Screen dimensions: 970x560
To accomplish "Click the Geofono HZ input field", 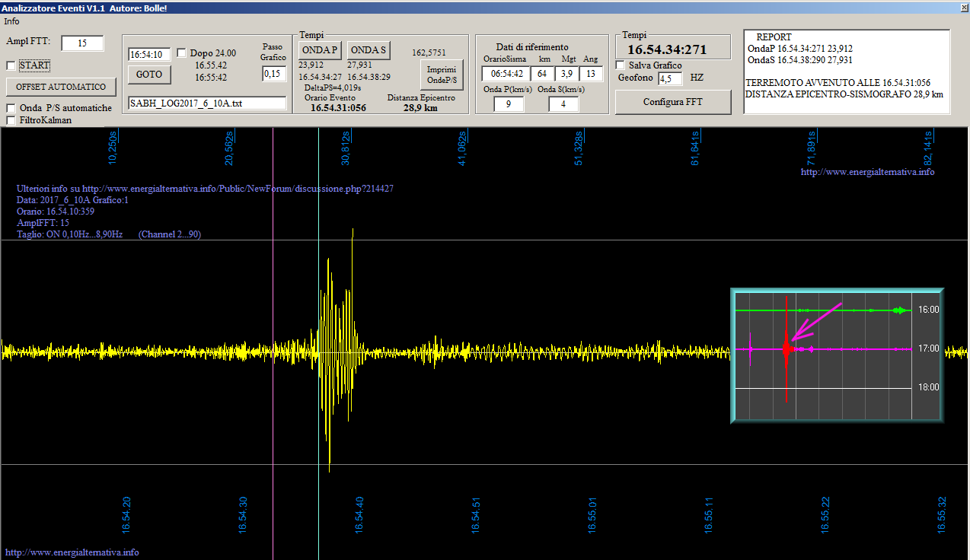I will coord(670,78).
